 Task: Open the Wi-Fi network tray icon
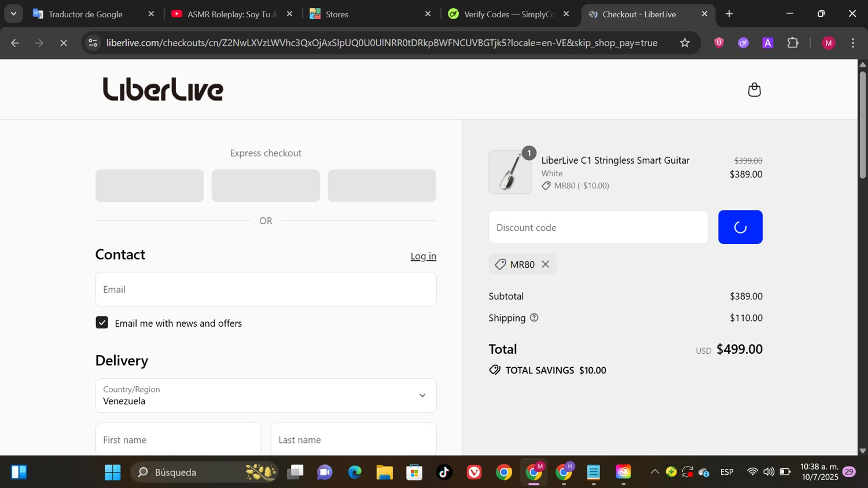[x=752, y=472]
